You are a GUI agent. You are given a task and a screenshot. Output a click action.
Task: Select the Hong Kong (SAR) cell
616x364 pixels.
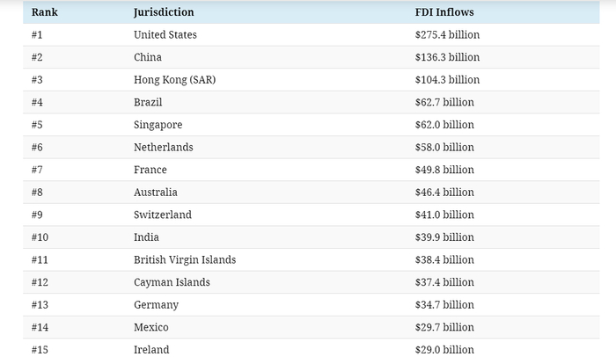pyautogui.click(x=174, y=80)
